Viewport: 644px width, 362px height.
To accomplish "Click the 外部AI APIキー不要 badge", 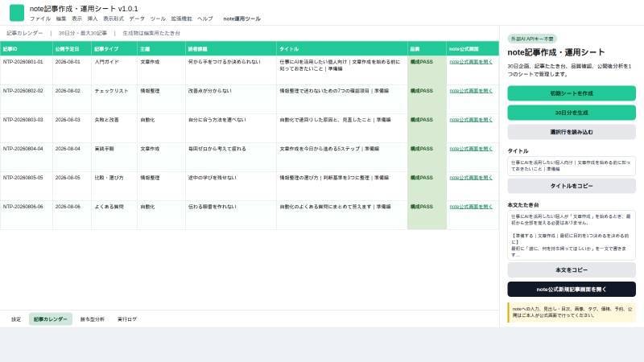I will (532, 39).
